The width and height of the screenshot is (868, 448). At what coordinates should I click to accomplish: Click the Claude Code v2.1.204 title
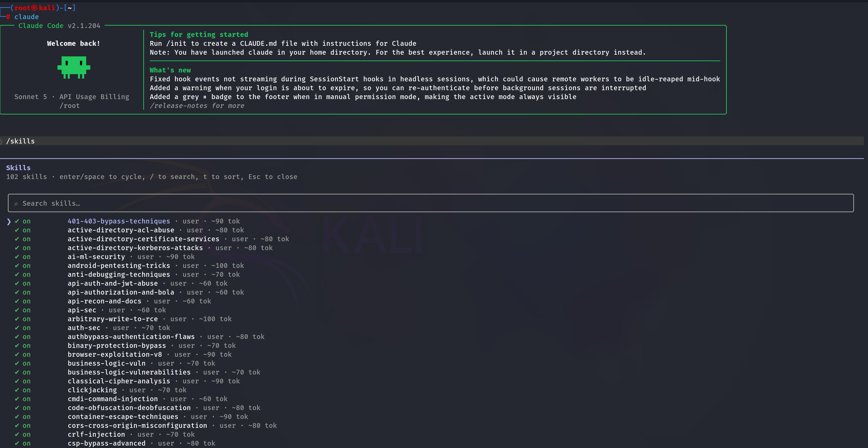pyautogui.click(x=60, y=26)
